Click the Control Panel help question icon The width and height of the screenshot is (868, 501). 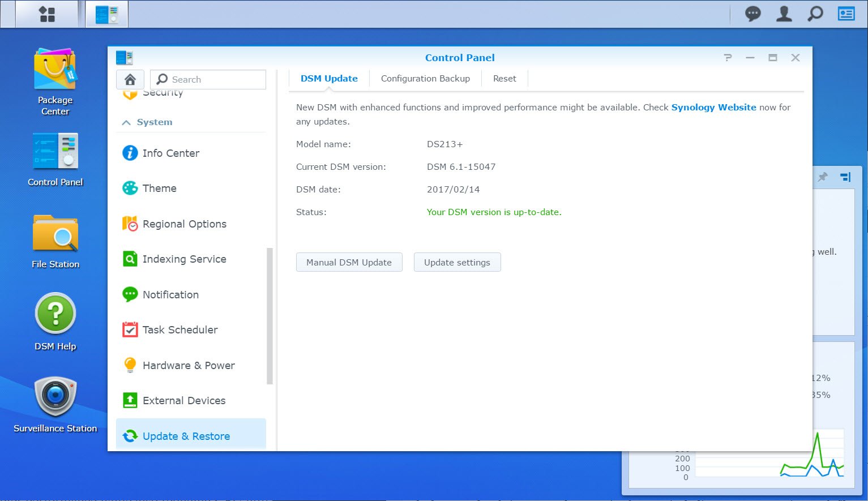[728, 58]
